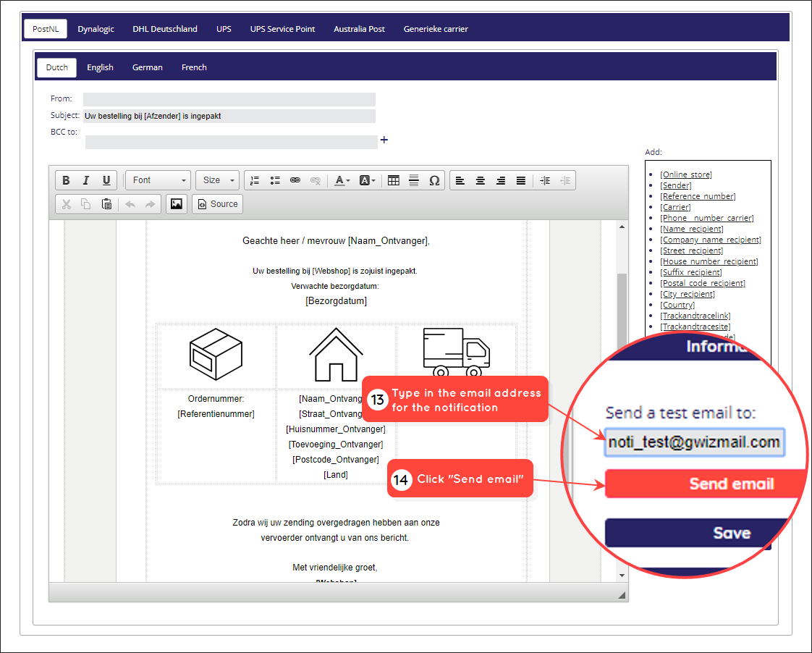Add the [Street_recipient] placeholder
This screenshot has height=653, width=812.
click(691, 250)
